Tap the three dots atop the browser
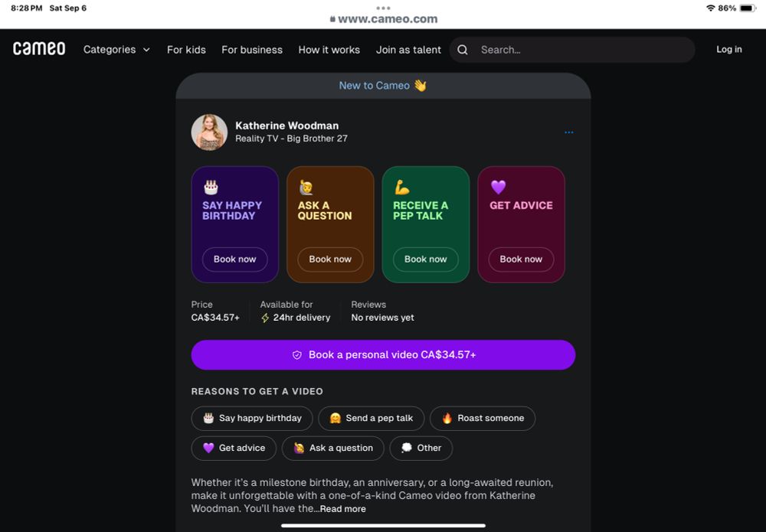The image size is (766, 532). tap(383, 8)
